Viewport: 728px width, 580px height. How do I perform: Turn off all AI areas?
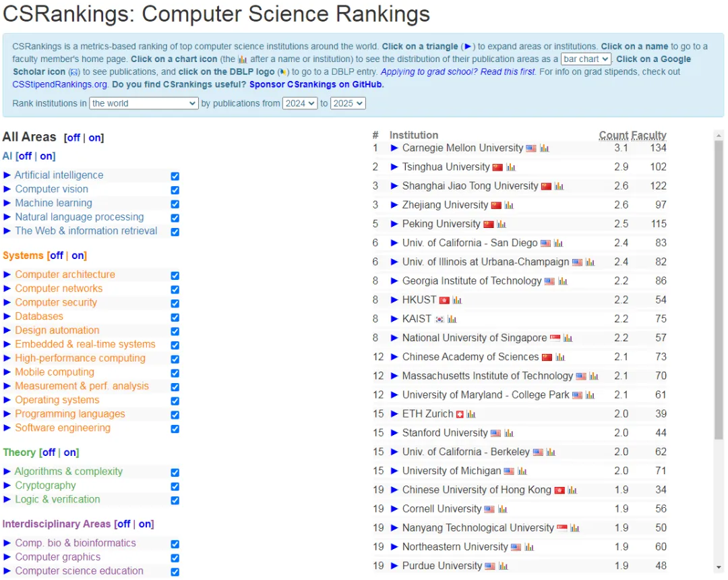tap(25, 156)
